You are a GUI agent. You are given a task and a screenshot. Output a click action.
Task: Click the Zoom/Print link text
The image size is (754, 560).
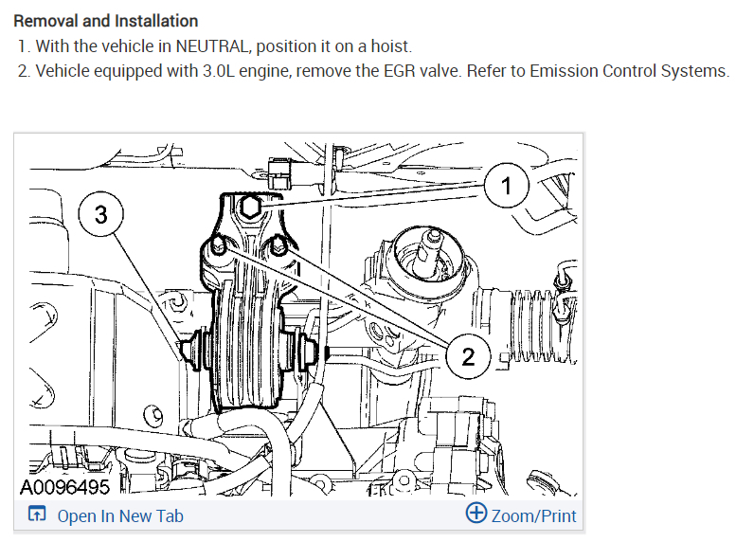[533, 515]
